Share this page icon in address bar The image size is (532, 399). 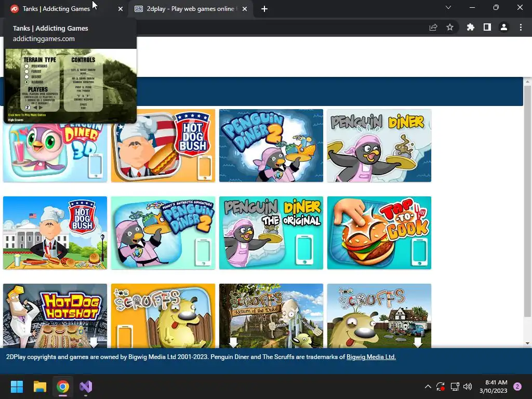coord(433,28)
